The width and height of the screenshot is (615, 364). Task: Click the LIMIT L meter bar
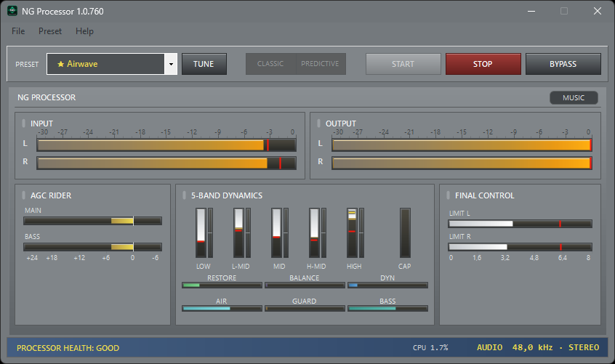point(520,224)
